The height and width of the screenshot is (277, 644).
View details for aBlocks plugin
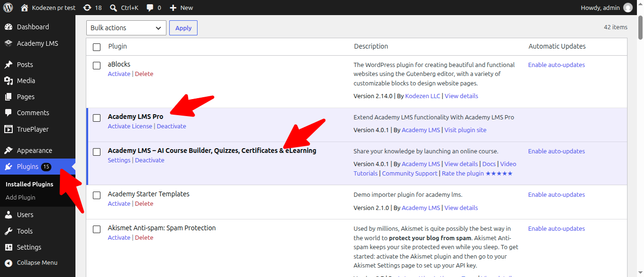(461, 96)
